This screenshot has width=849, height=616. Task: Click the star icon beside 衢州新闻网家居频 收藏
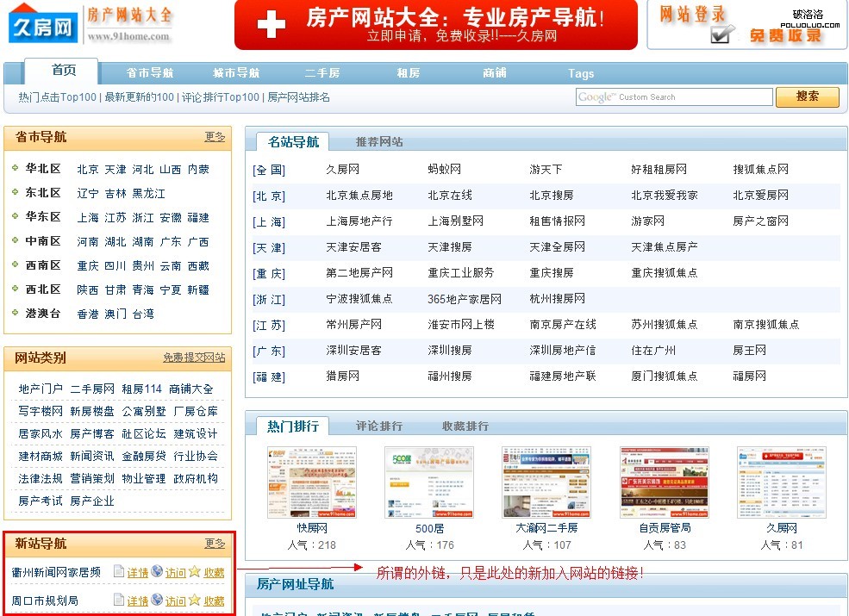point(195,571)
